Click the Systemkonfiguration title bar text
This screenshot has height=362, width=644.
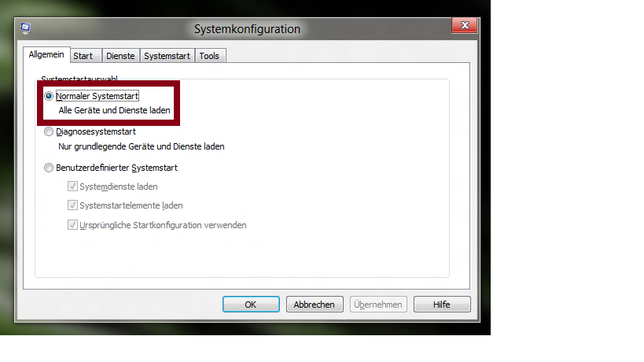click(x=247, y=29)
